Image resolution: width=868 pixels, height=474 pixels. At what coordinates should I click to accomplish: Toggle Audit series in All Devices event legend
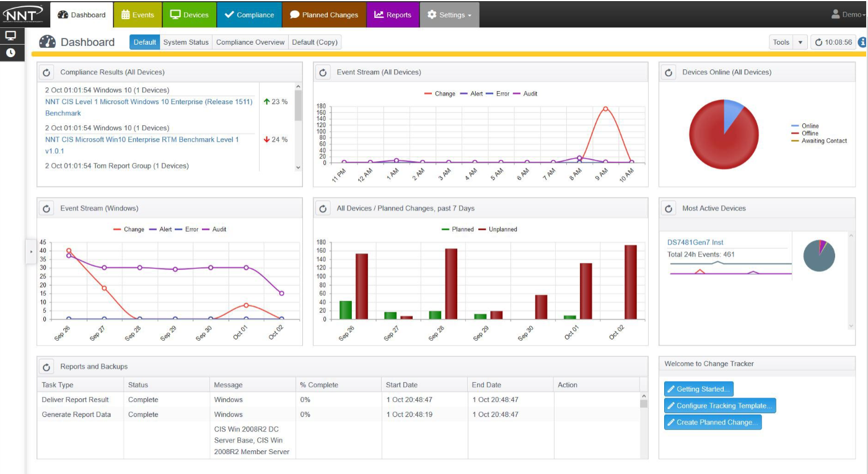click(525, 94)
